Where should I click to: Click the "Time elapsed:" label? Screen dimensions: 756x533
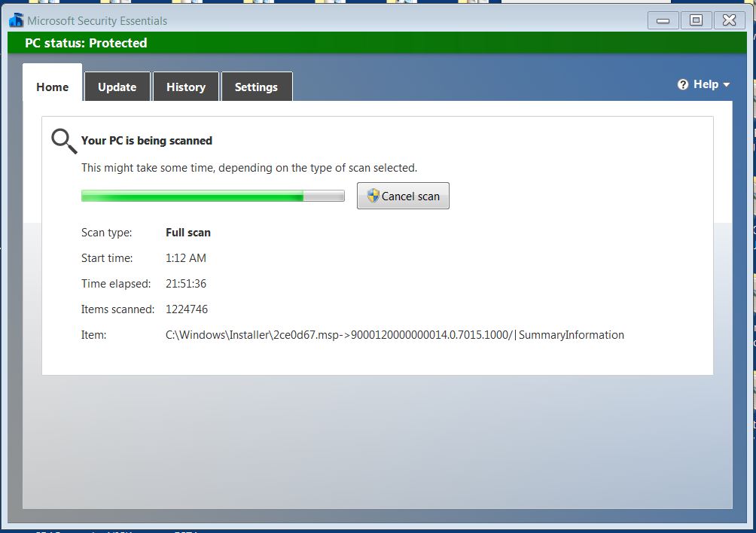coord(116,283)
